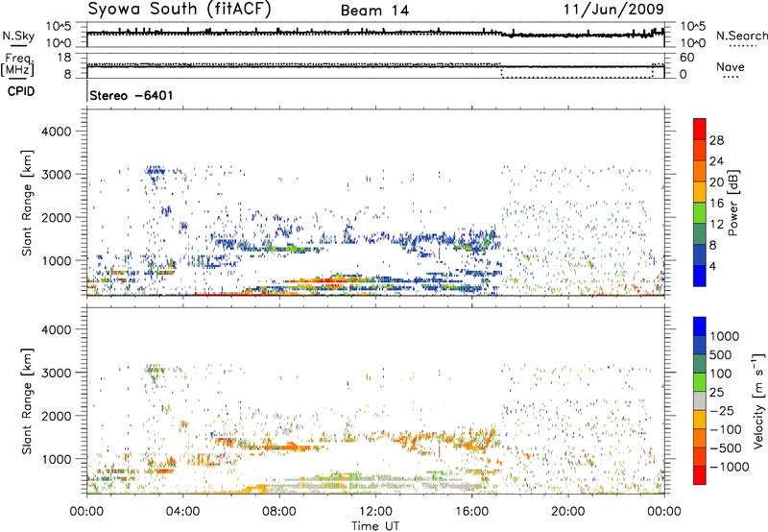The image size is (768, 532).
Task: Click the left '10^5' tick of the noise panel
Action: click(x=59, y=26)
